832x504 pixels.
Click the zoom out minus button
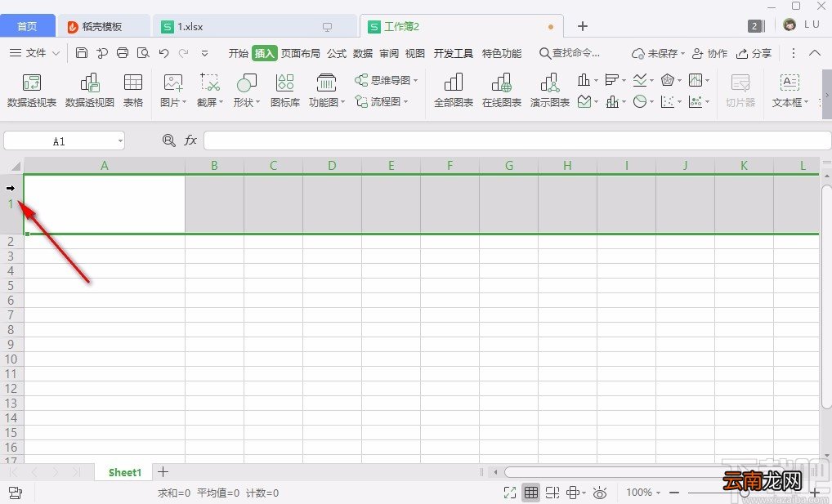pyautogui.click(x=674, y=493)
